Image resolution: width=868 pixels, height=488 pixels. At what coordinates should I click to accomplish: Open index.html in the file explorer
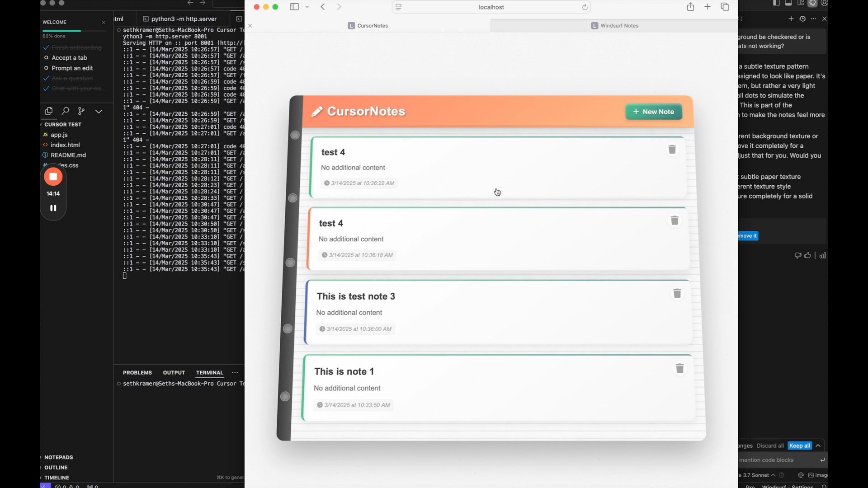[x=65, y=145]
